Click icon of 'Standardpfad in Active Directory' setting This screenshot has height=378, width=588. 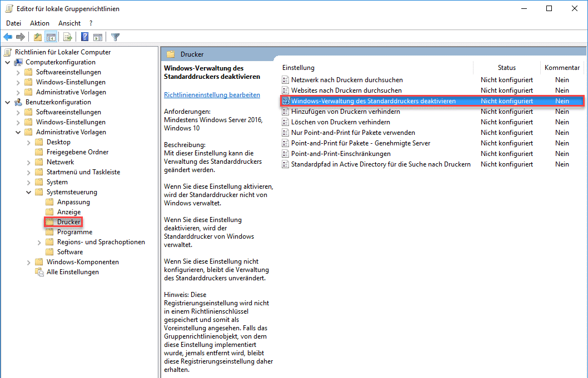point(285,164)
